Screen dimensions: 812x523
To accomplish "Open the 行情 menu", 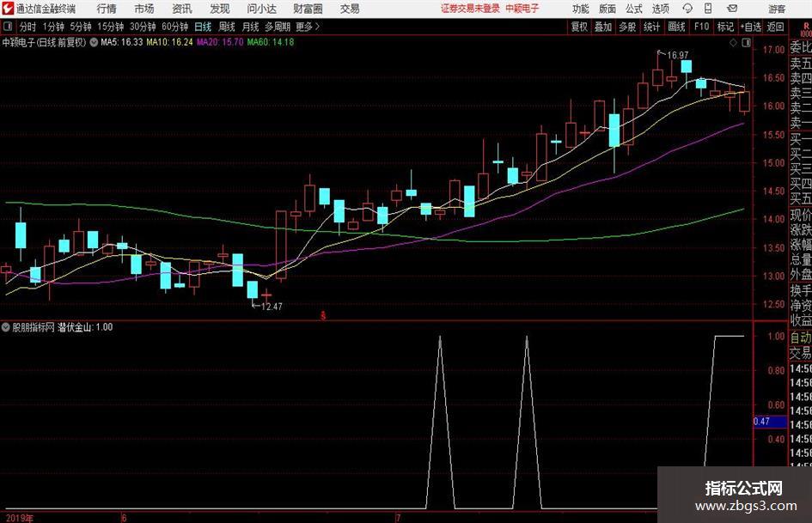I will click(107, 9).
